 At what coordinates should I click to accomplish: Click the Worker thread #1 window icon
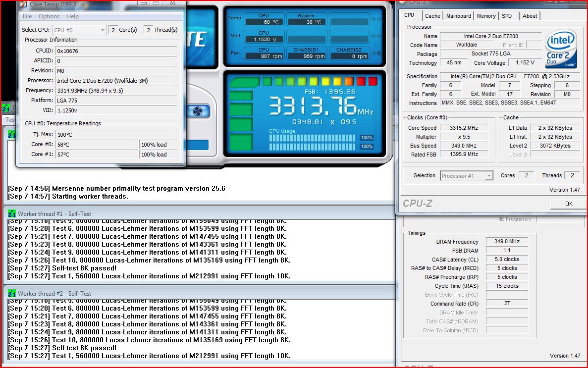tap(11, 213)
